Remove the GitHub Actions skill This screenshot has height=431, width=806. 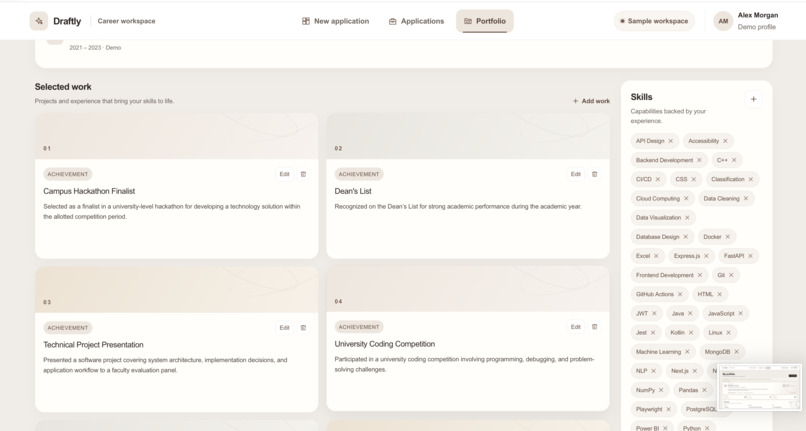coord(680,294)
